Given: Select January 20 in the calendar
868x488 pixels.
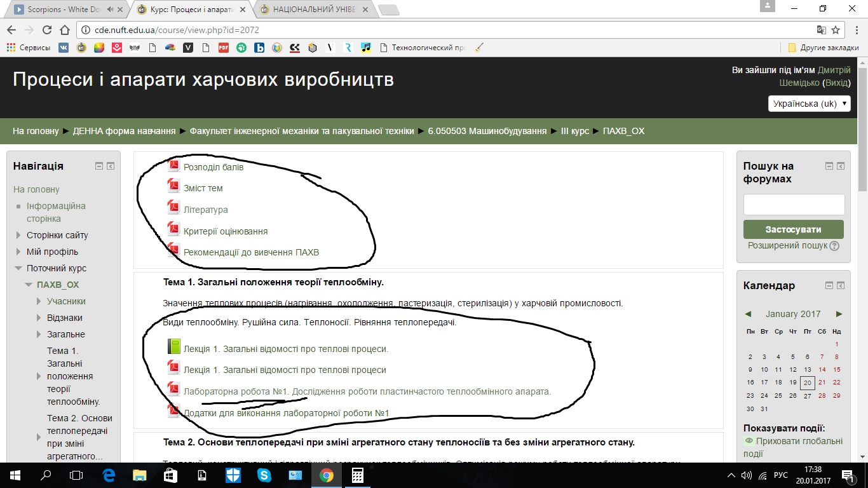Looking at the screenshot, I should tap(807, 383).
